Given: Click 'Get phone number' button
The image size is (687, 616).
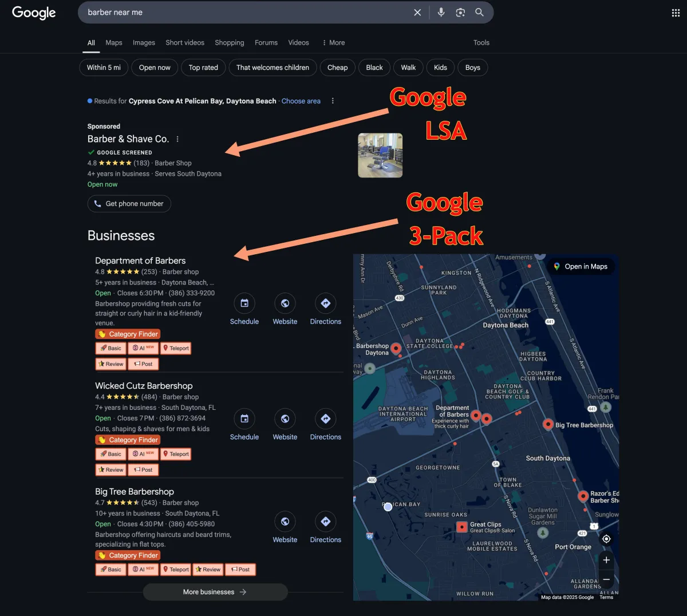Looking at the screenshot, I should click(129, 204).
